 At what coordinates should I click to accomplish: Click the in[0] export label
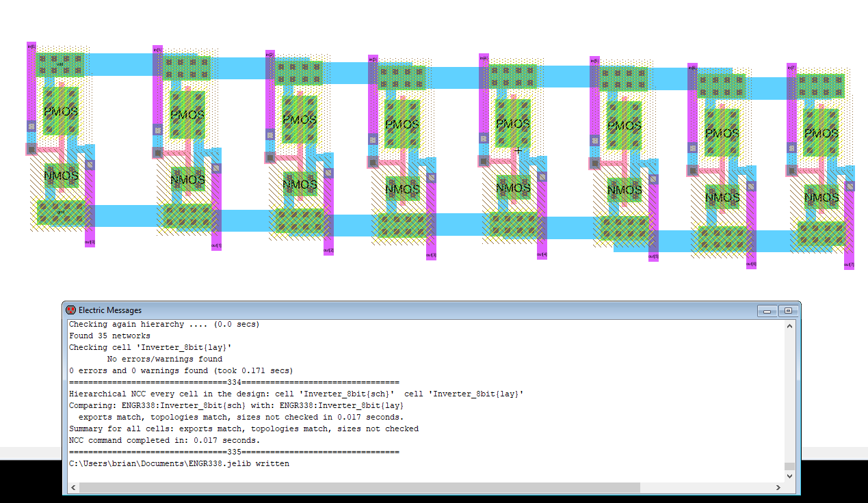(31, 46)
